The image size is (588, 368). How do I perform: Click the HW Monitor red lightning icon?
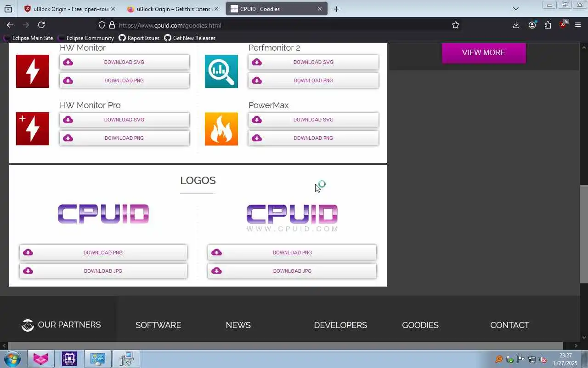(x=33, y=71)
